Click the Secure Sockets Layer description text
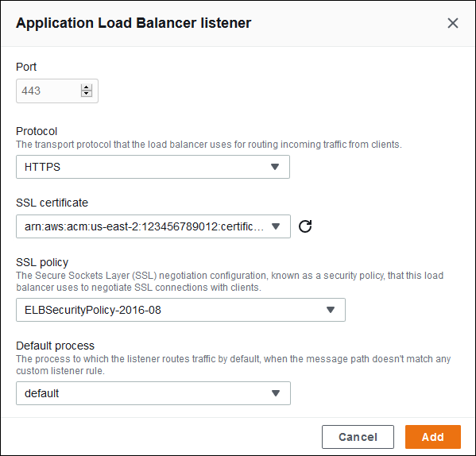This screenshot has height=456, width=476. pos(230,281)
